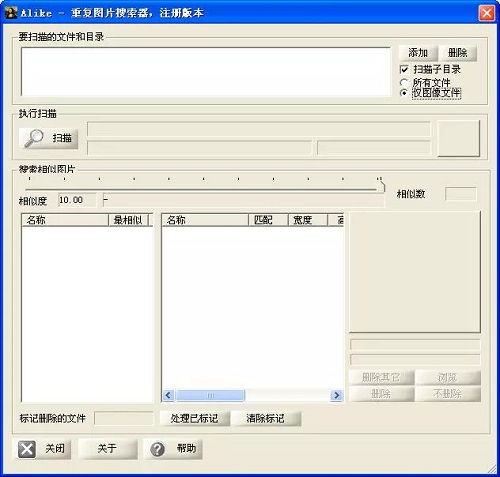Sort left list by Name (名称) column
This screenshot has width=500, height=477.
tap(65, 220)
